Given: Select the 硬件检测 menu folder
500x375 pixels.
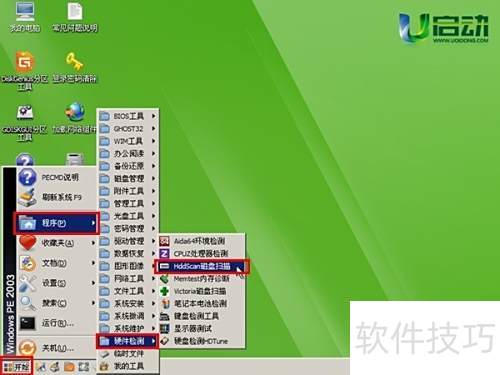Looking at the screenshot, I should click(127, 341).
